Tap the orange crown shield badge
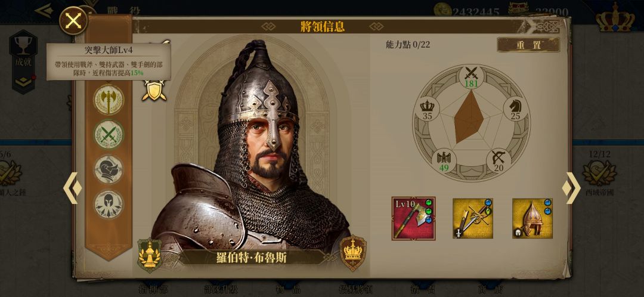The width and height of the screenshot is (644, 297). point(353,253)
